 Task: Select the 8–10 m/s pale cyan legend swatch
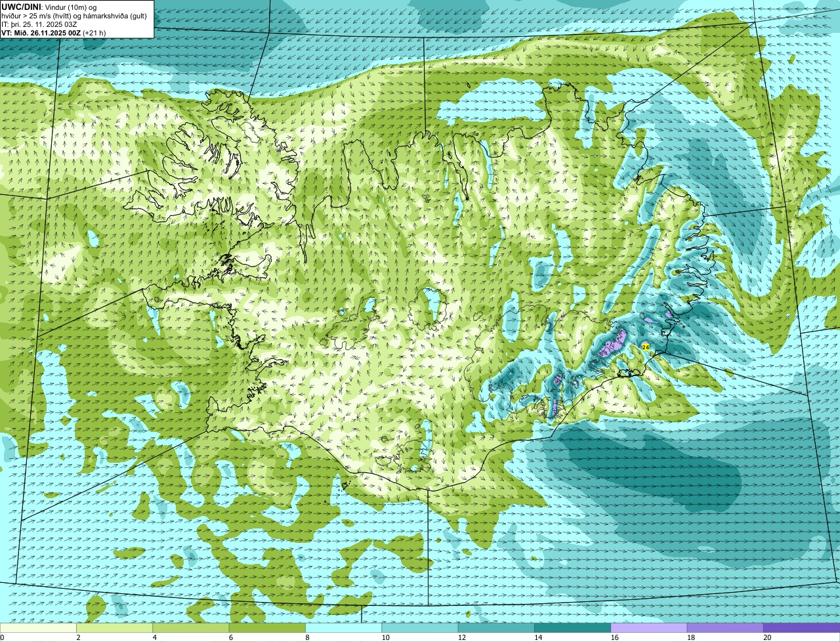(x=344, y=628)
